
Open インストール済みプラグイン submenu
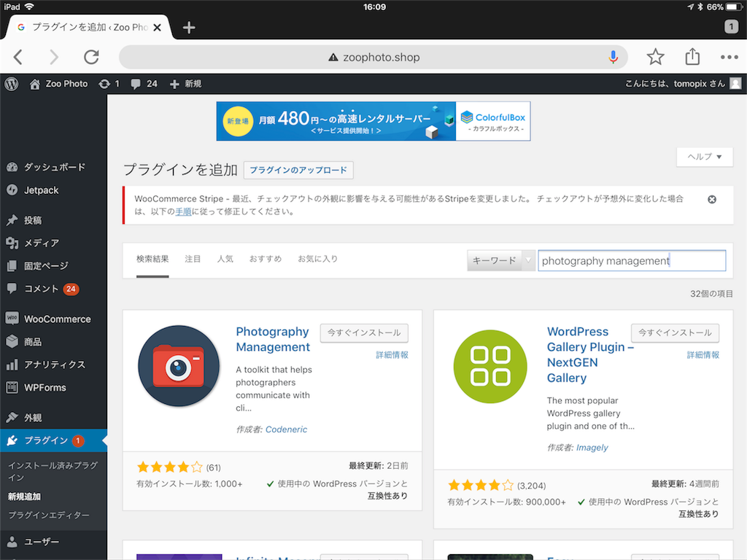click(53, 472)
